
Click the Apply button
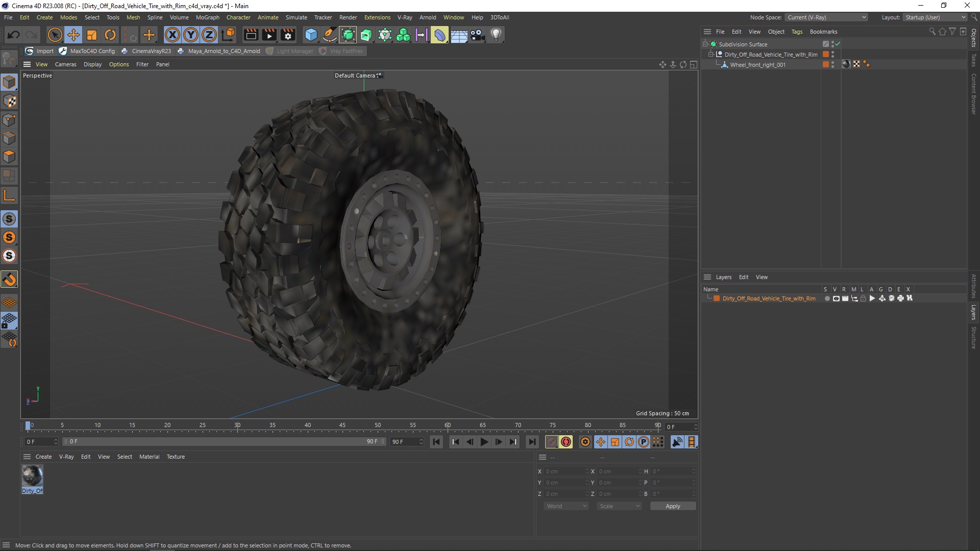(x=673, y=506)
